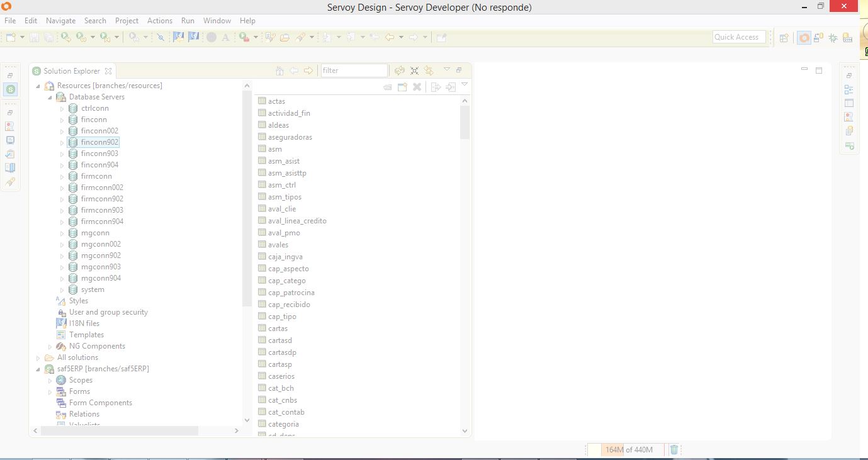Screen dimensions: 868x460
Task: Click the back arrow navigation toolbar icon
Action: click(390, 37)
